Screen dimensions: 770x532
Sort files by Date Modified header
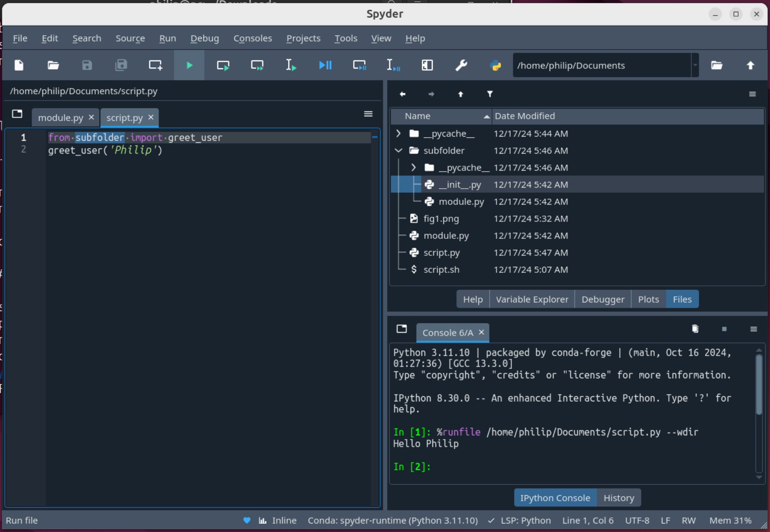tap(628, 116)
